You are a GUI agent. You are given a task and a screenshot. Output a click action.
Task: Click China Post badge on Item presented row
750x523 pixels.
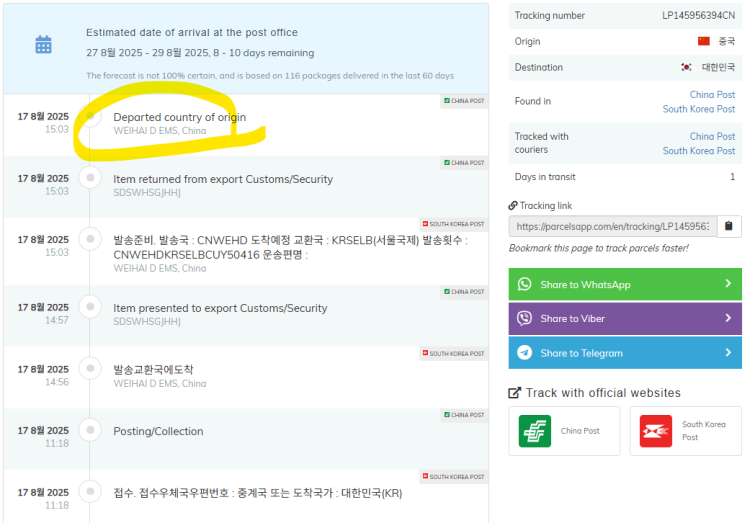[464, 291]
